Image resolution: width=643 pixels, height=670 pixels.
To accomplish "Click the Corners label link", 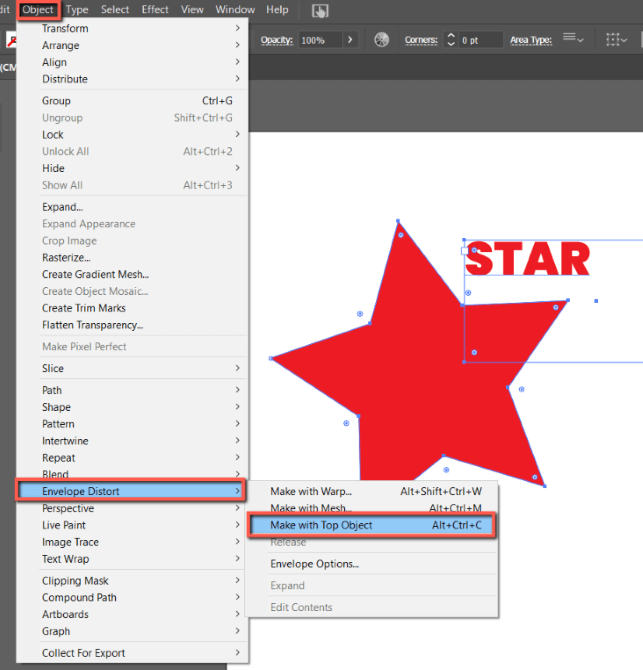I will point(421,40).
